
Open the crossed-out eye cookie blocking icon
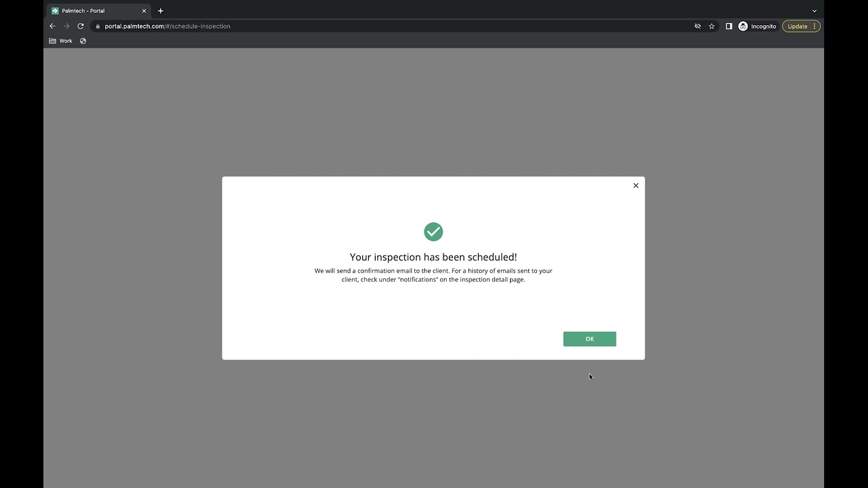point(697,26)
